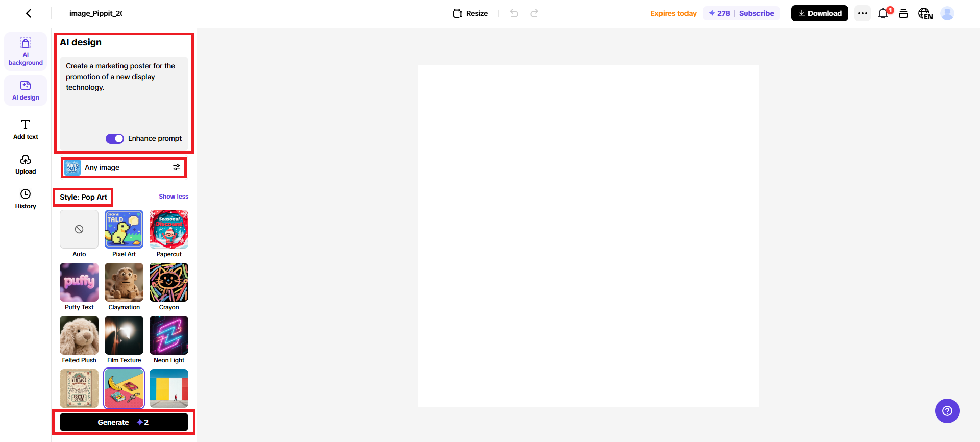This screenshot has height=442, width=980.
Task: Apply the Neon Light style
Action: pos(169,335)
